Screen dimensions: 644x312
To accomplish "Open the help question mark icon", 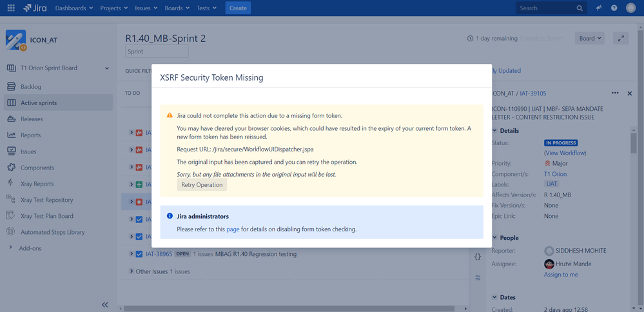I will click(614, 8).
